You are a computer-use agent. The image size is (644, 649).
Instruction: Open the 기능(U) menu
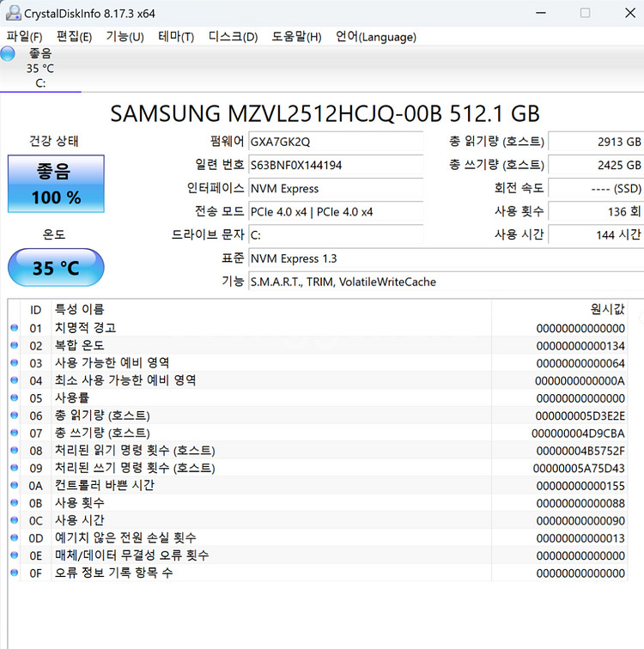(125, 37)
